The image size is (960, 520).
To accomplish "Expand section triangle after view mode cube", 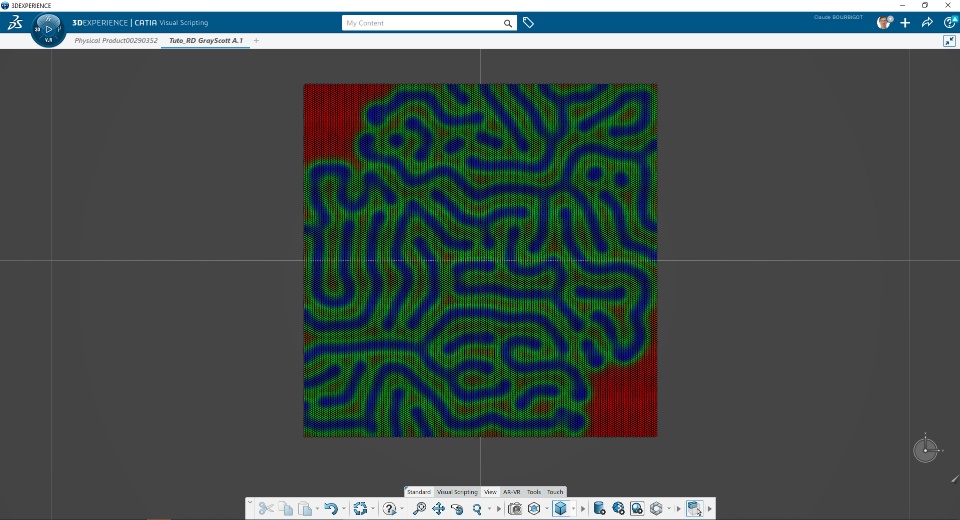I will point(583,509).
